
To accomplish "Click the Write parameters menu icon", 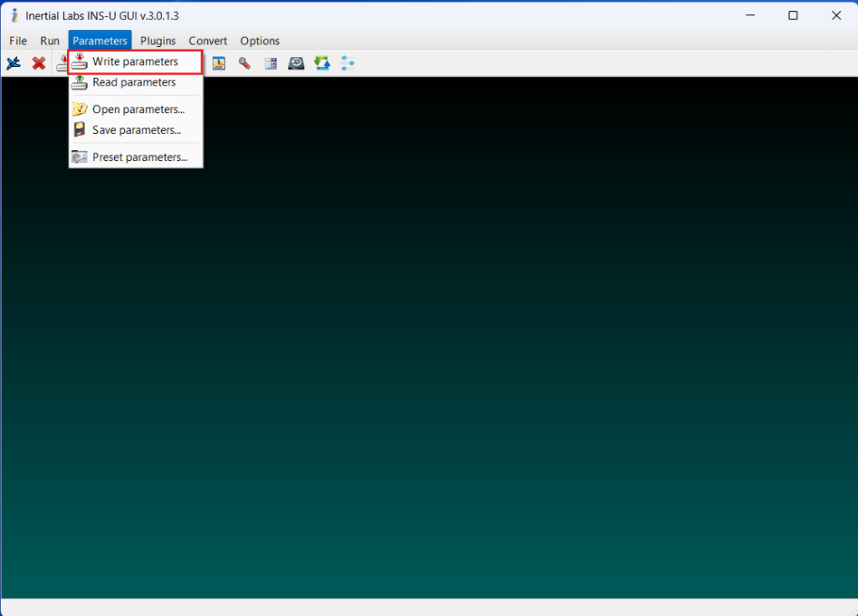I will pyautogui.click(x=80, y=61).
